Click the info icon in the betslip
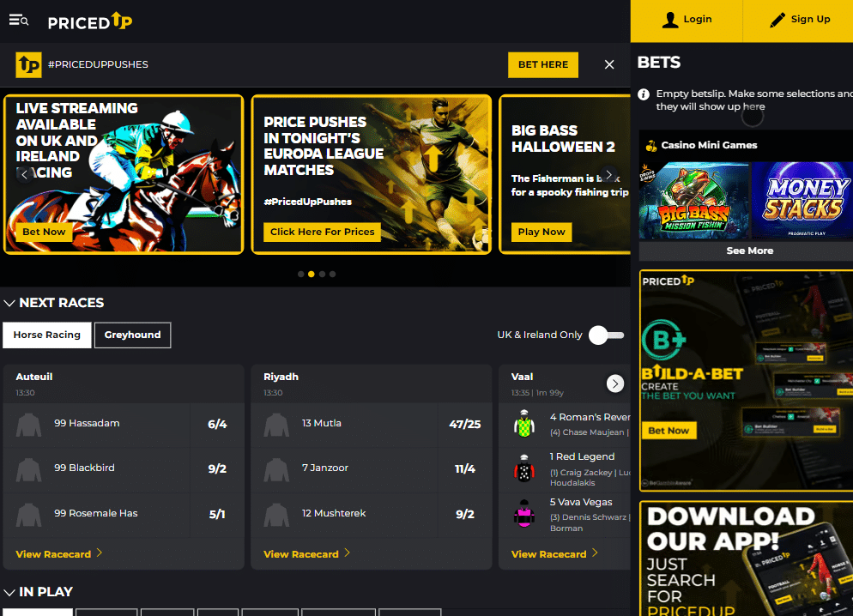 click(x=644, y=94)
